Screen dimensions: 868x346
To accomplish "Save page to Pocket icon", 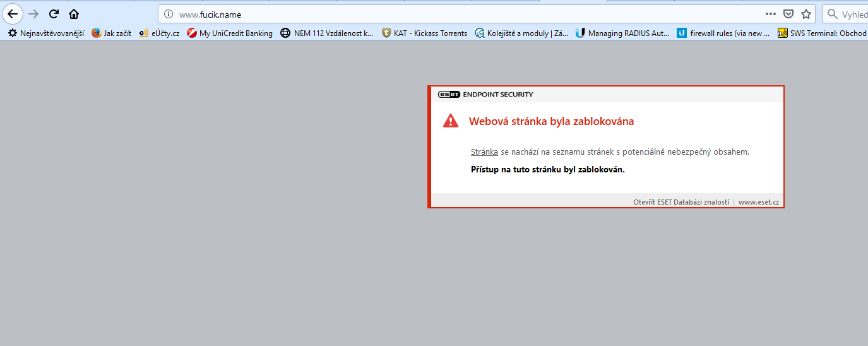I will [x=788, y=14].
